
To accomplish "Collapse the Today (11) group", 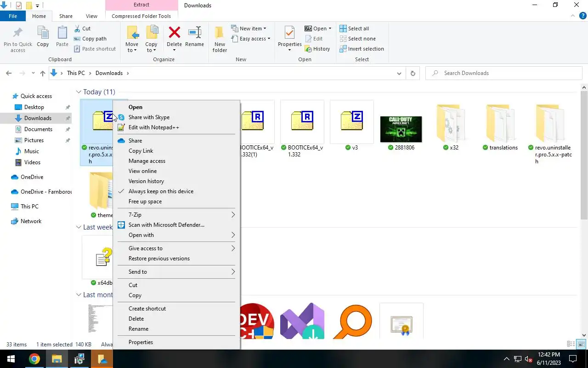I will (79, 92).
